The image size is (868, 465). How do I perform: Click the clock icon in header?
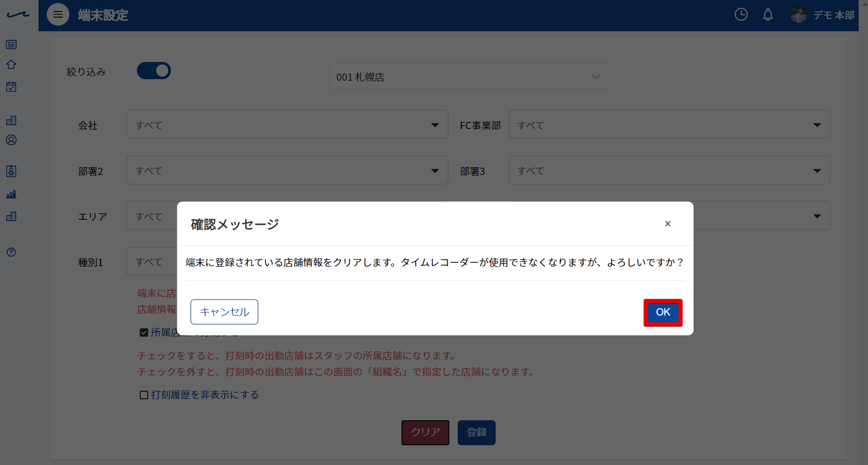(x=741, y=15)
